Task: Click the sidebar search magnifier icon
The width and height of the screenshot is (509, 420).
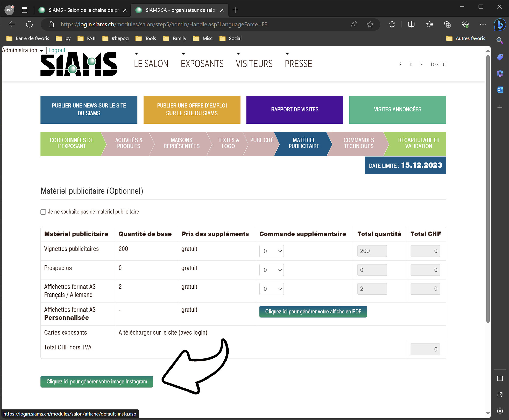Action: coord(500,40)
